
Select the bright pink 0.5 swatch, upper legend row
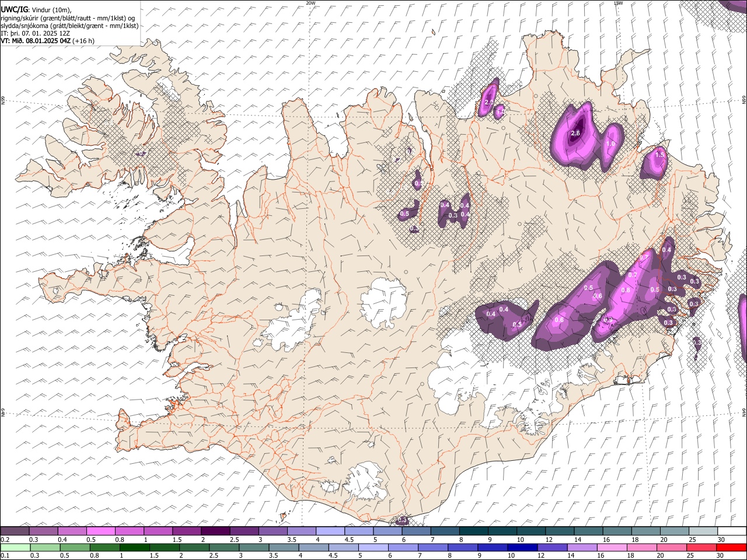click(100, 531)
